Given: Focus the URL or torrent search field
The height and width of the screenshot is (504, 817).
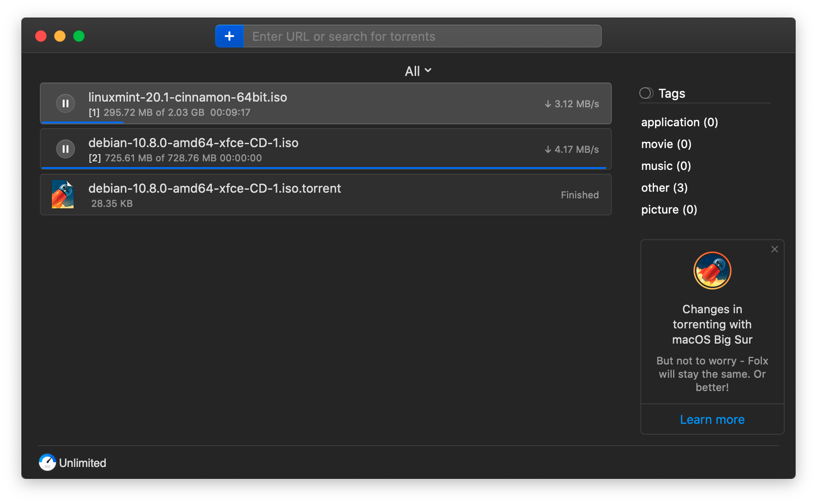Looking at the screenshot, I should pos(422,37).
